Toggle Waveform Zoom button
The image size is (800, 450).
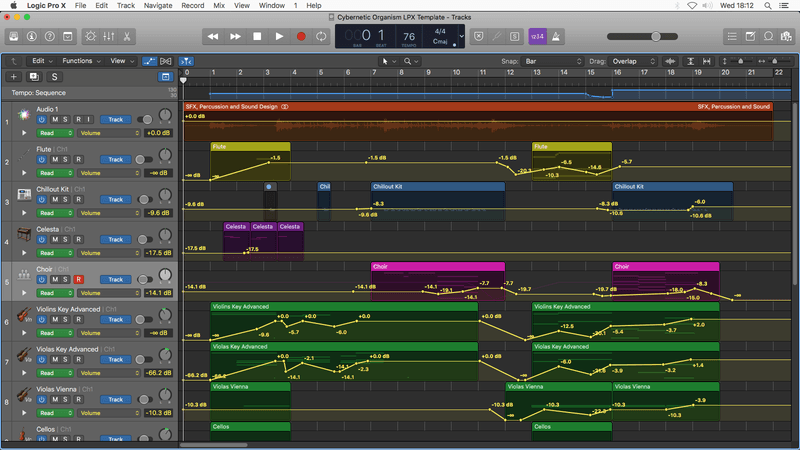pyautogui.click(x=670, y=61)
